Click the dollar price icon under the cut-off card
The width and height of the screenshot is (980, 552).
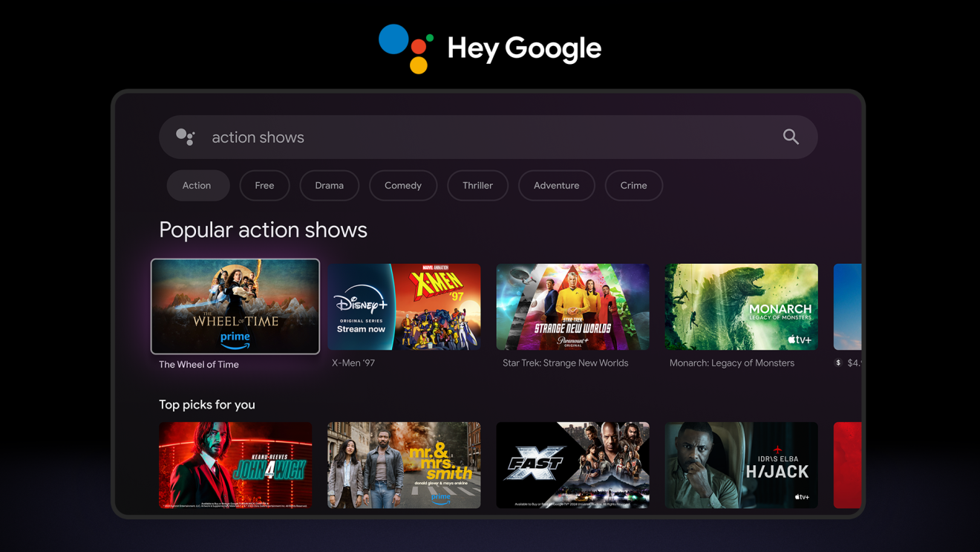coord(838,363)
